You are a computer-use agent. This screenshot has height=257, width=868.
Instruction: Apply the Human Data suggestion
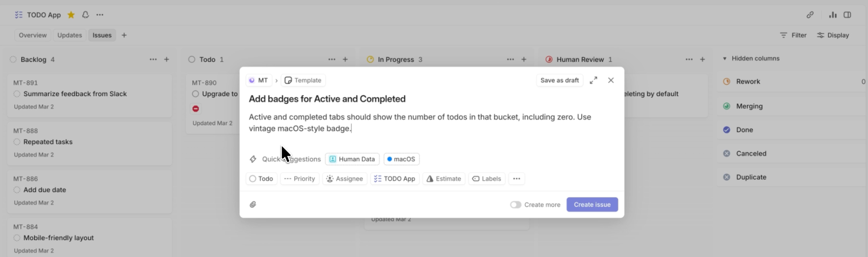[352, 159]
